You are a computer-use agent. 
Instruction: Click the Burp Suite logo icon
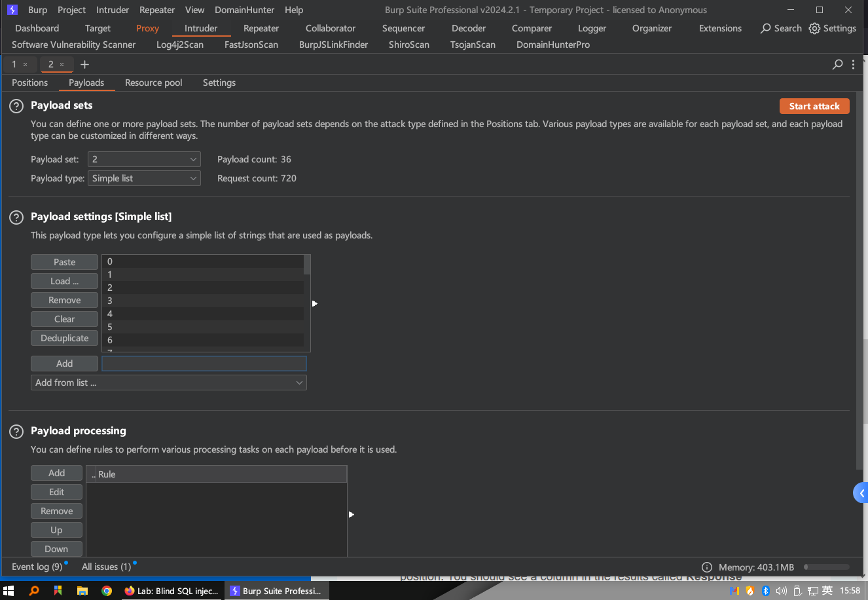click(12, 10)
